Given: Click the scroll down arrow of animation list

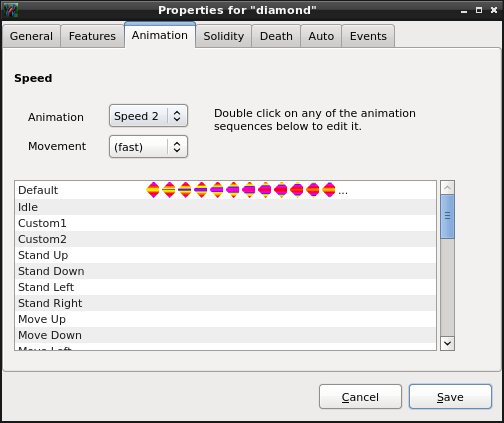Looking at the screenshot, I should [447, 343].
